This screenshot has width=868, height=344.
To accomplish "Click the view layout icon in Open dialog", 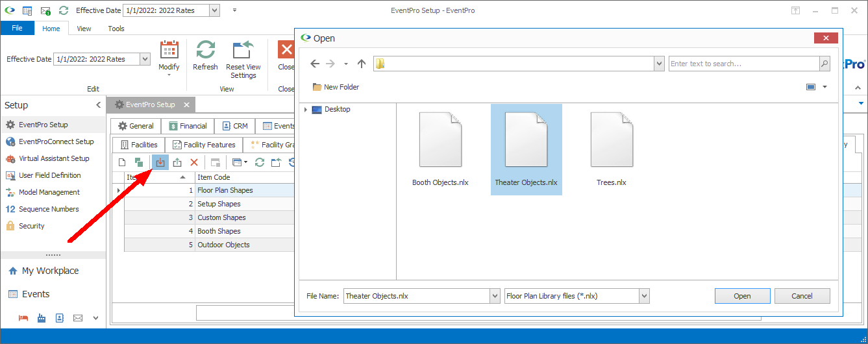I will point(811,87).
